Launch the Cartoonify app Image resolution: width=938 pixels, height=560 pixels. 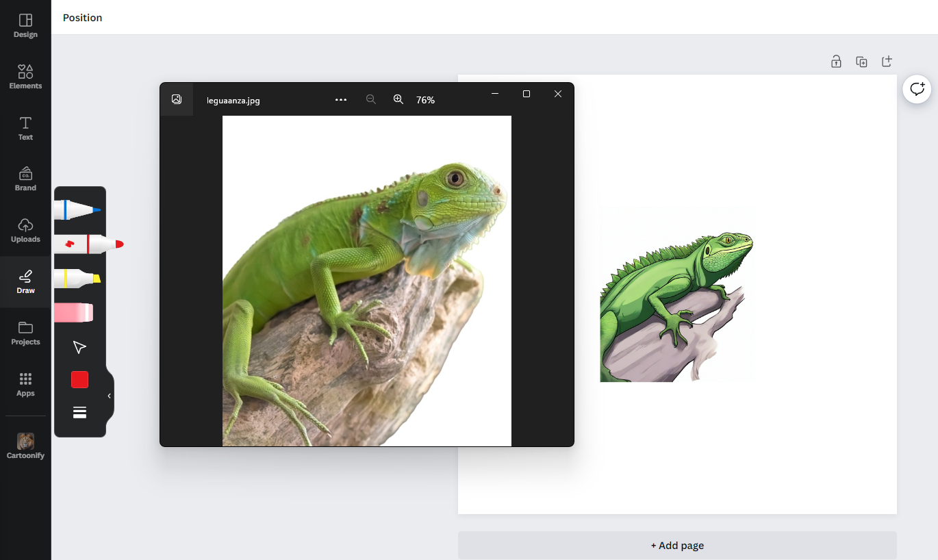click(x=25, y=446)
